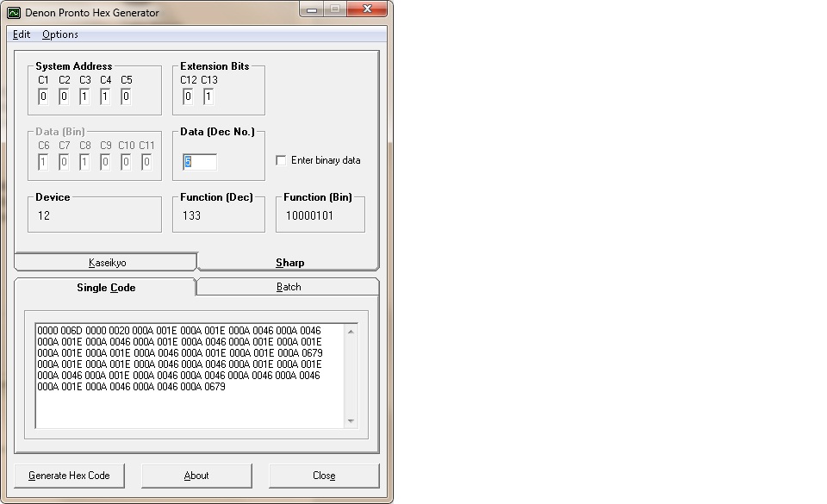Open the Options menu
This screenshot has height=504, width=827.
coord(60,34)
